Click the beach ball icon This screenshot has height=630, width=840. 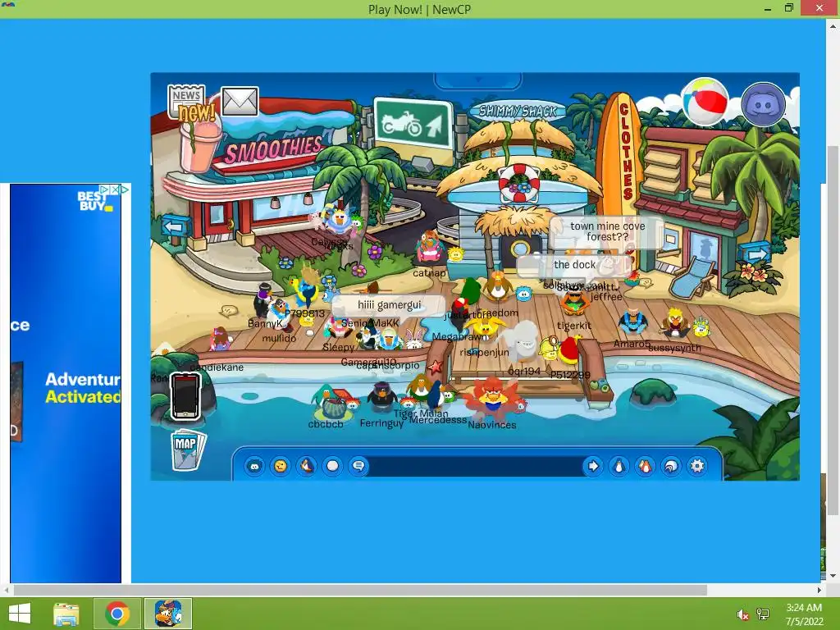click(x=705, y=102)
